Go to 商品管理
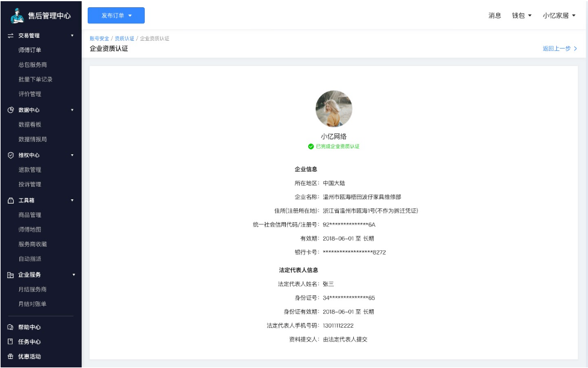Image resolution: width=588 pixels, height=368 pixels. [29, 215]
